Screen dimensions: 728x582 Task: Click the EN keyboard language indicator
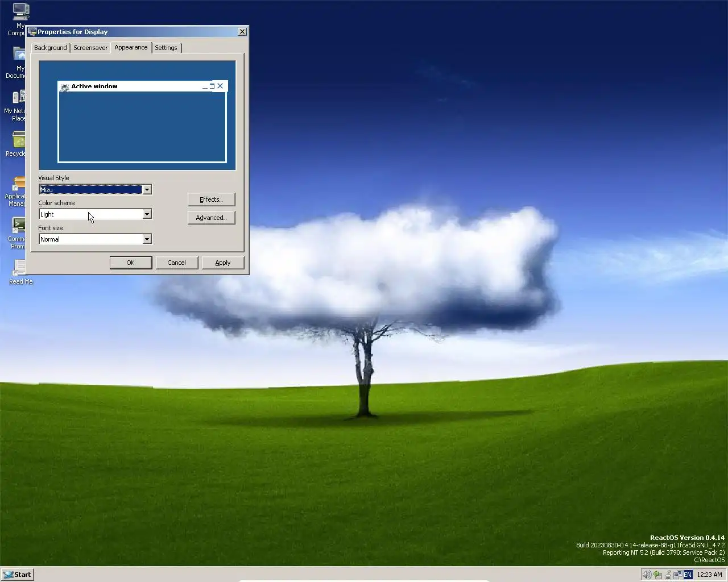(x=688, y=575)
